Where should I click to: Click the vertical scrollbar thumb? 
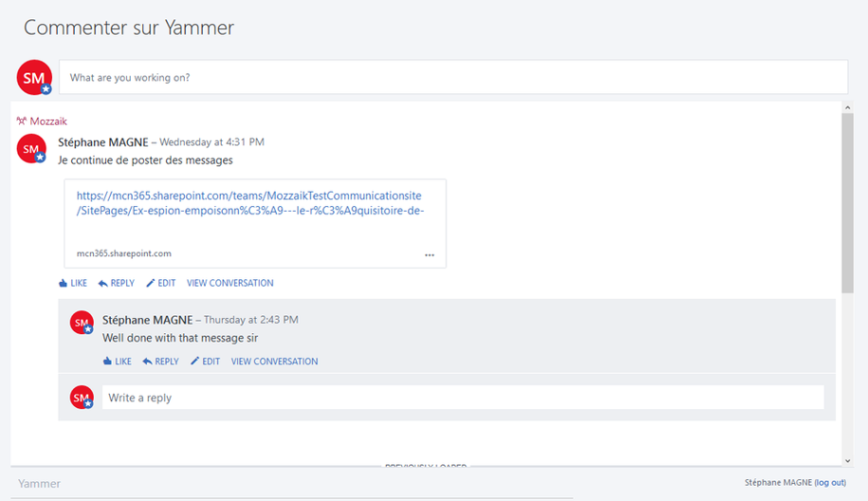[847, 203]
